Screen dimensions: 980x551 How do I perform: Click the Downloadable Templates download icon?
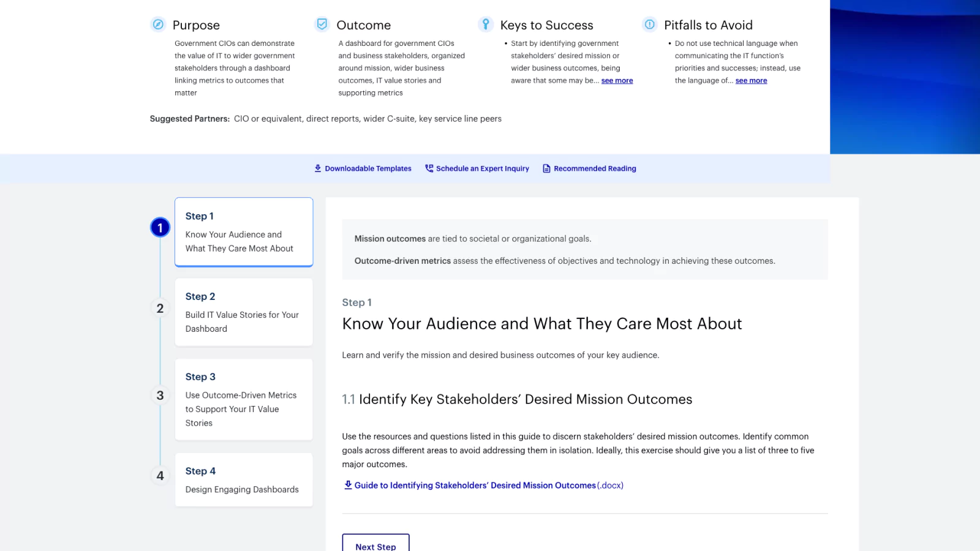pyautogui.click(x=317, y=168)
